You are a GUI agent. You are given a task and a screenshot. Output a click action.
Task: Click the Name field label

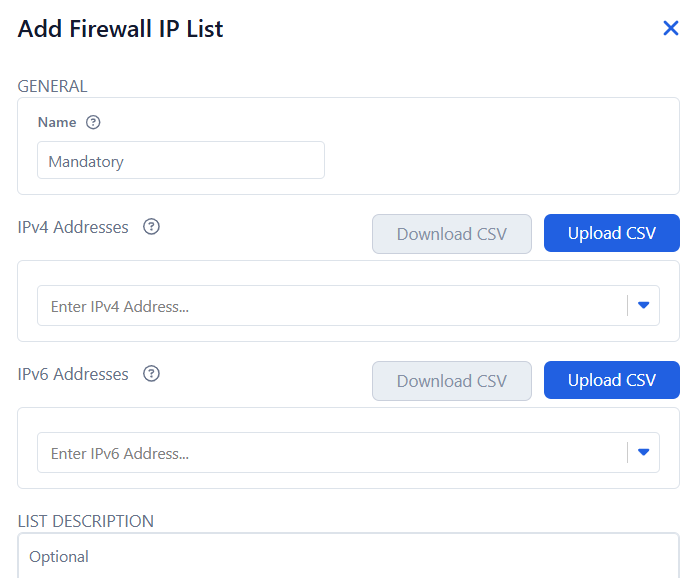pyautogui.click(x=57, y=122)
